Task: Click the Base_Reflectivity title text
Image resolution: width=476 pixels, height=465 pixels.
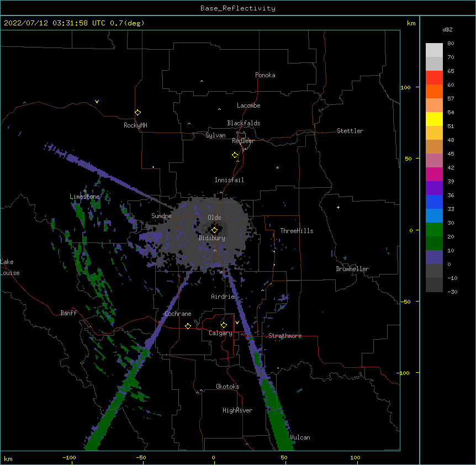Action: 238,8
